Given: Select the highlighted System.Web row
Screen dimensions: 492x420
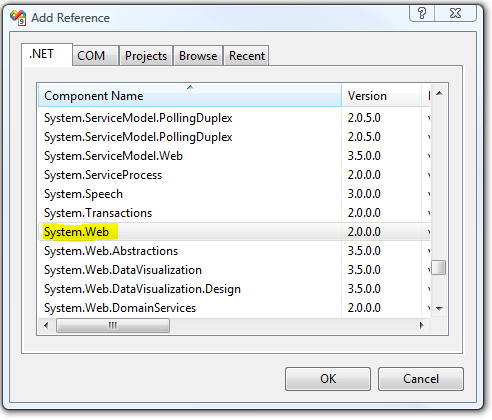Looking at the screenshot, I should click(234, 232).
